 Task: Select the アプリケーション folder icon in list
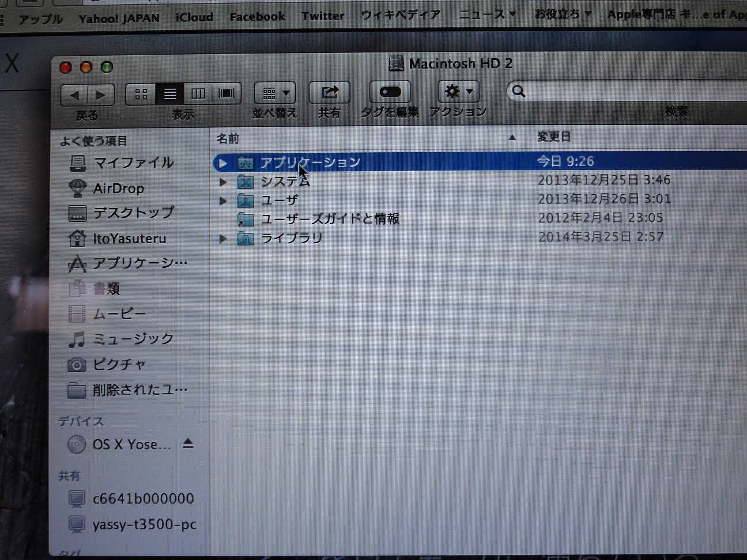(x=246, y=163)
